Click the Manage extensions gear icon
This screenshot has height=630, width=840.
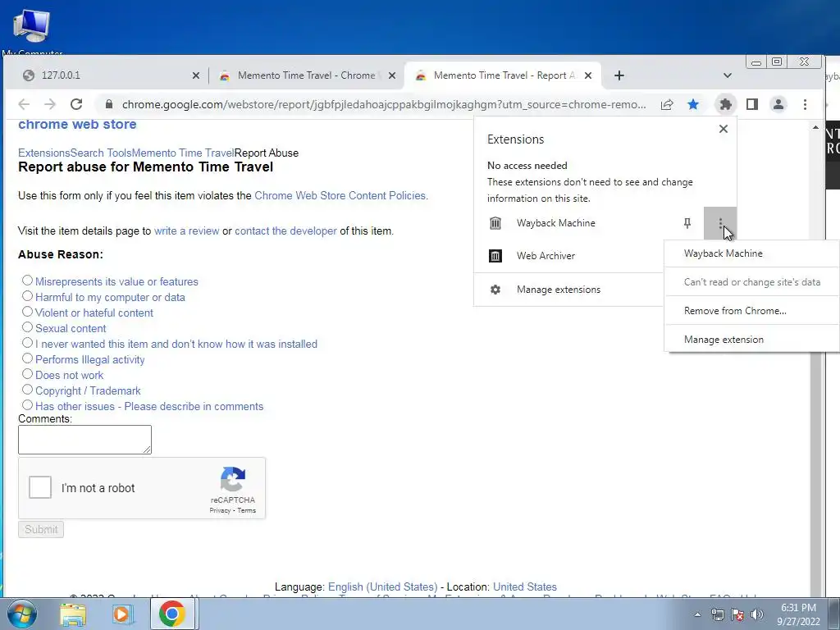(495, 290)
